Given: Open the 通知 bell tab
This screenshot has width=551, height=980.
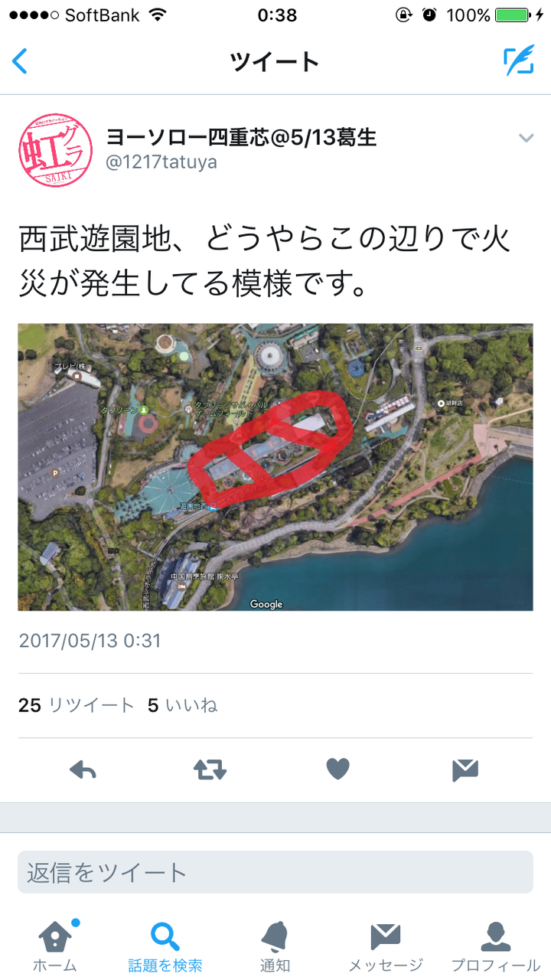Looking at the screenshot, I should click(275, 946).
